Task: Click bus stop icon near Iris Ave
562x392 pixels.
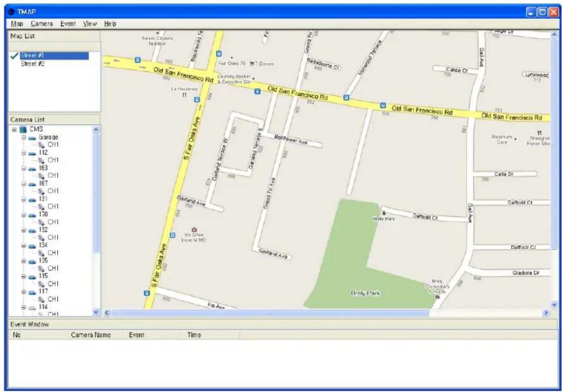Action: [146, 293]
